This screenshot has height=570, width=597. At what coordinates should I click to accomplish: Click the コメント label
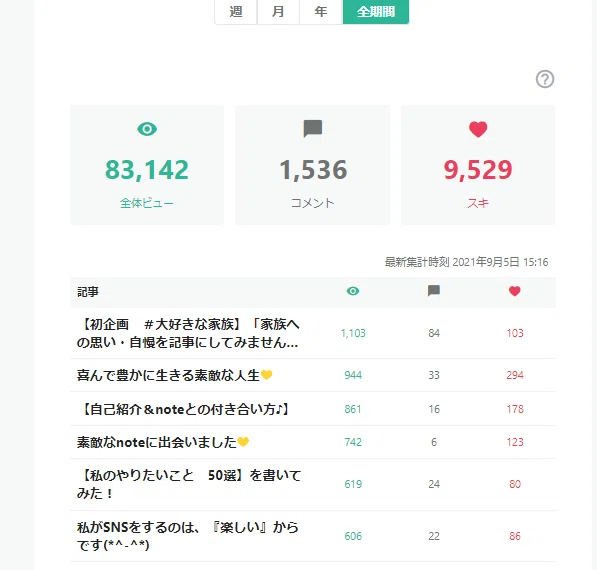pos(313,203)
